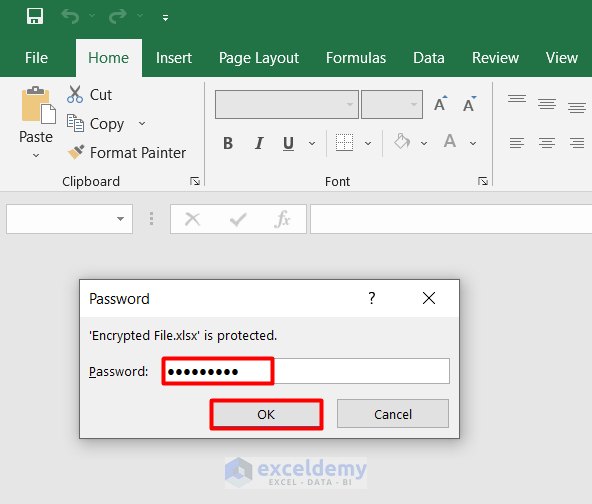Switch to the Insert tab
The height and width of the screenshot is (504, 592).
[x=174, y=58]
